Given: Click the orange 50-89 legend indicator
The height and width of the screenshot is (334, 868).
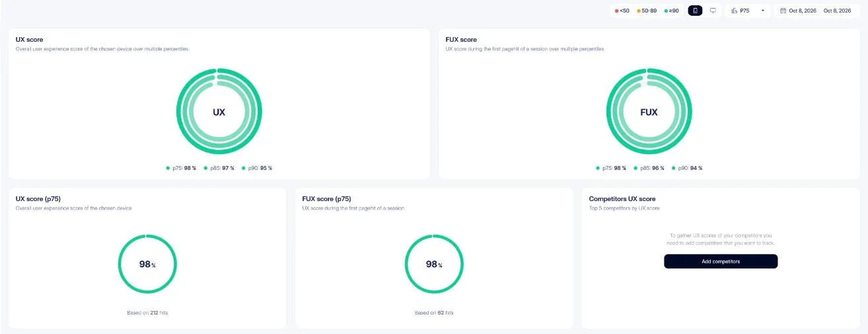Looking at the screenshot, I should pos(647,11).
